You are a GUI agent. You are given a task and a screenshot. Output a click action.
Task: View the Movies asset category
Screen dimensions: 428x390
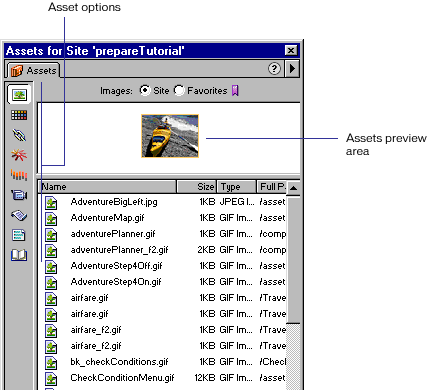coord(19,195)
